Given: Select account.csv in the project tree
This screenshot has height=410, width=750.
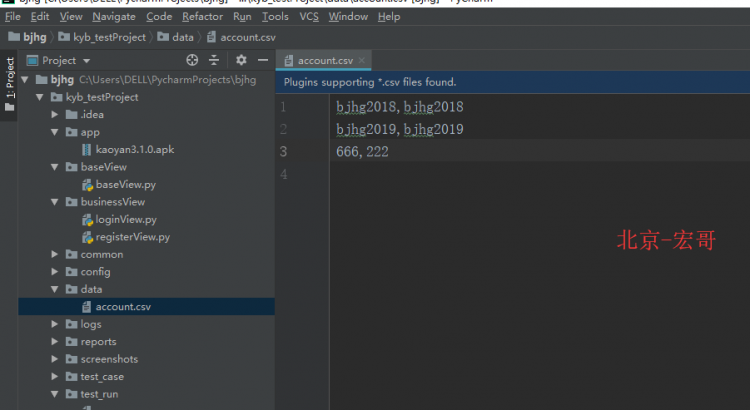Looking at the screenshot, I should [123, 307].
